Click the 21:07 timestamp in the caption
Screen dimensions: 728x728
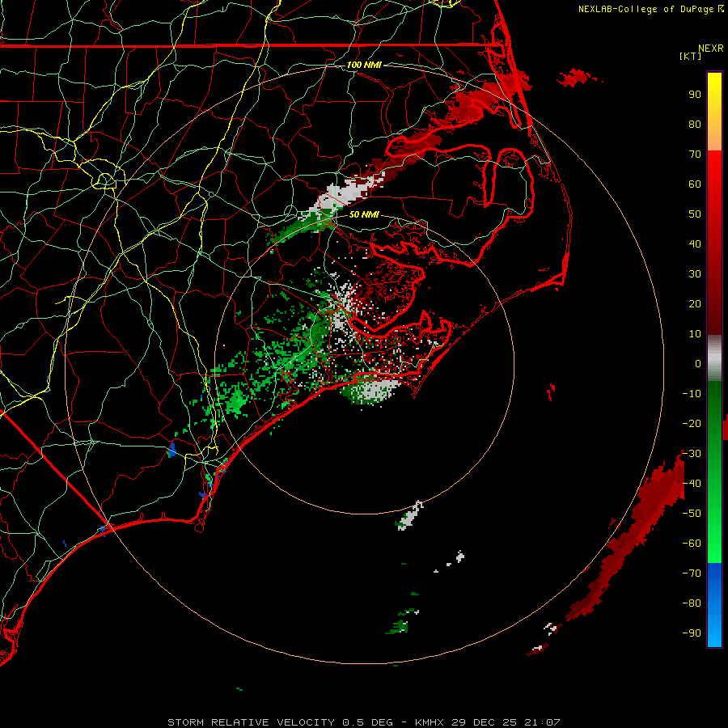(x=542, y=722)
